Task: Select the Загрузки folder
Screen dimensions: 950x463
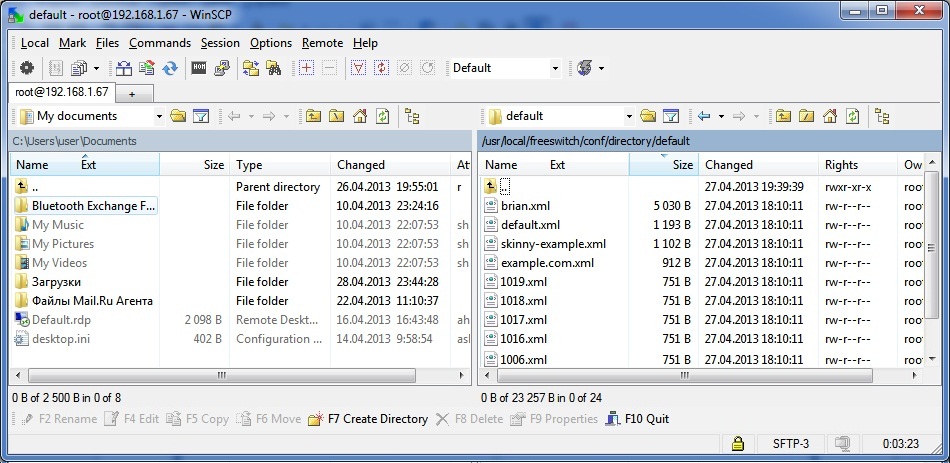Action: [x=48, y=282]
